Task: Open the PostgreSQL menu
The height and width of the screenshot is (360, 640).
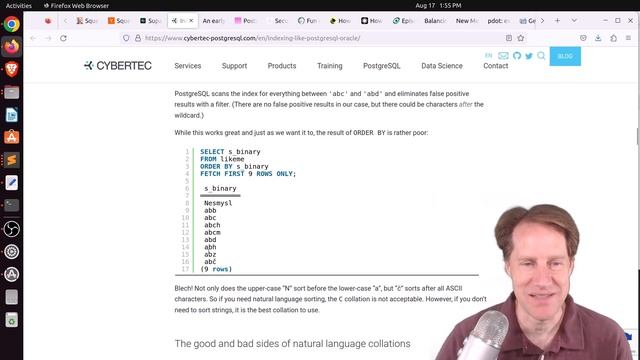Action: click(382, 66)
